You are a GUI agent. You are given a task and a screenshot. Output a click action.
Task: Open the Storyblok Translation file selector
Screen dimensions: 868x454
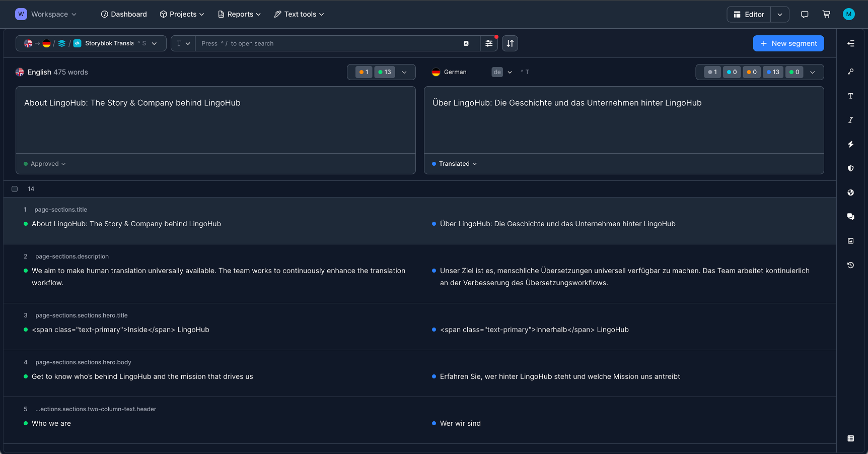click(115, 43)
